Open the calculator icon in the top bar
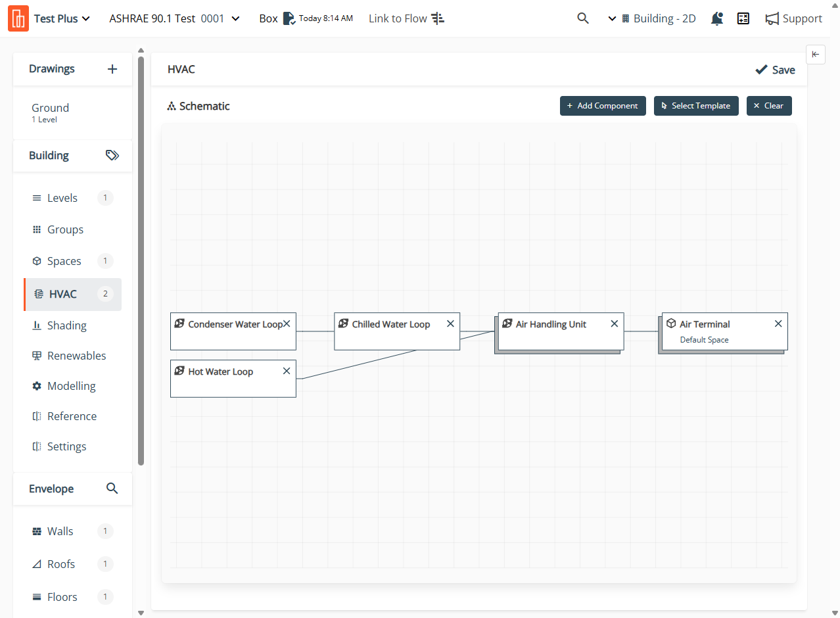This screenshot has height=618, width=840. [743, 18]
